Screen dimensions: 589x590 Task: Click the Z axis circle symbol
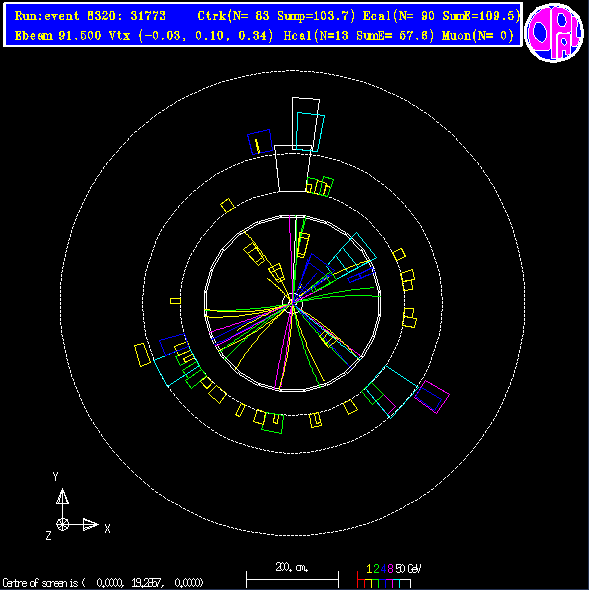62,524
